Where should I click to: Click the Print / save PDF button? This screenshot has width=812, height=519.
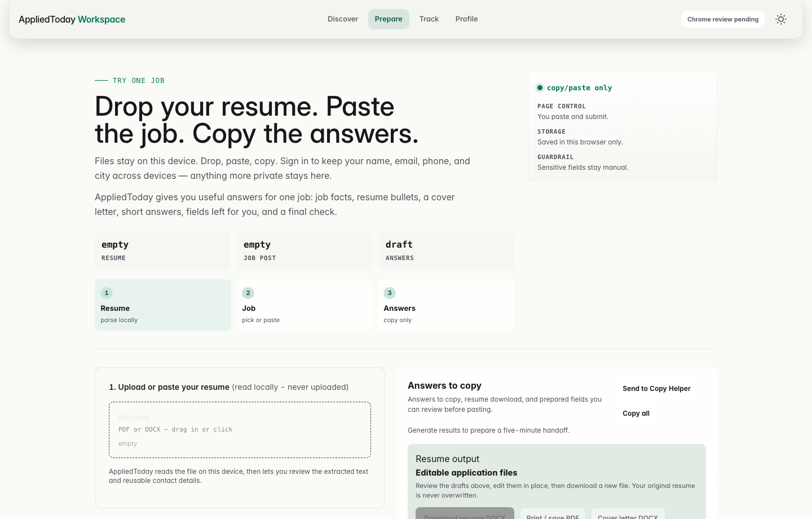pyautogui.click(x=553, y=513)
